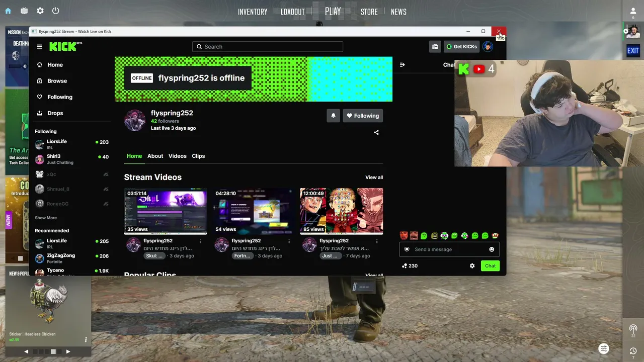Screen dimensions: 644x362
Task: Open game Settings gear icon
Action: [40, 11]
